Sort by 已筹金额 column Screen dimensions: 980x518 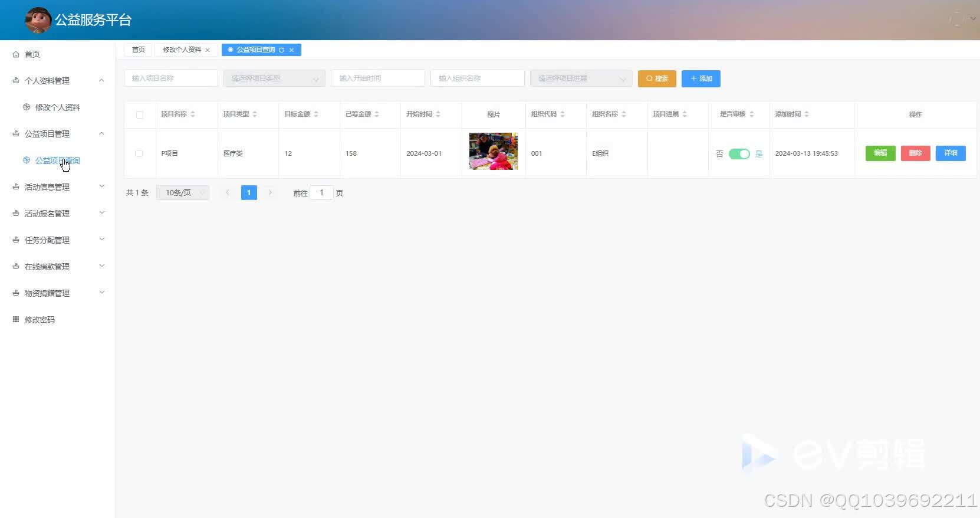tap(377, 114)
